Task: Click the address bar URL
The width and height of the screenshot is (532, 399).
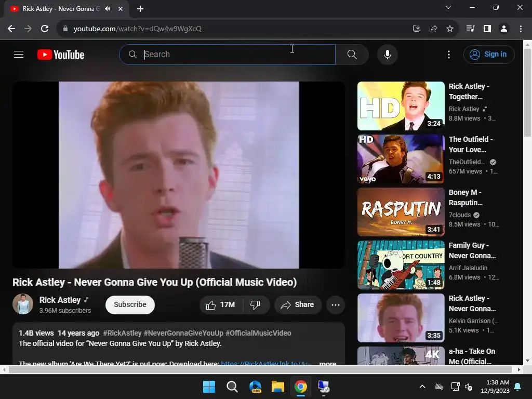Action: coord(137,29)
